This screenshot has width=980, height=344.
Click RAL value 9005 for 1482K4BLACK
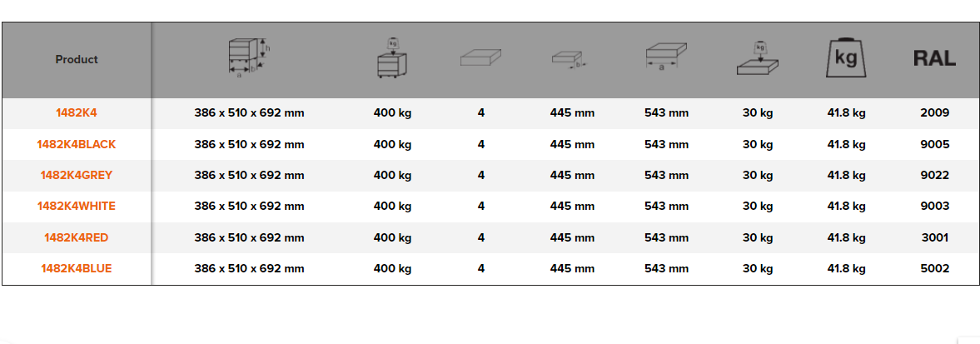tap(935, 144)
